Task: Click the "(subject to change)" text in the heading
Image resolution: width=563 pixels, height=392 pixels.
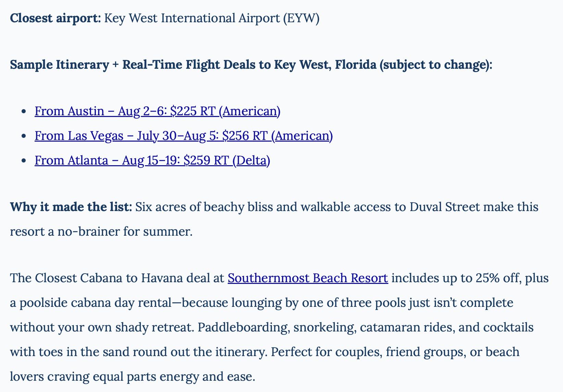Action: tap(436, 65)
